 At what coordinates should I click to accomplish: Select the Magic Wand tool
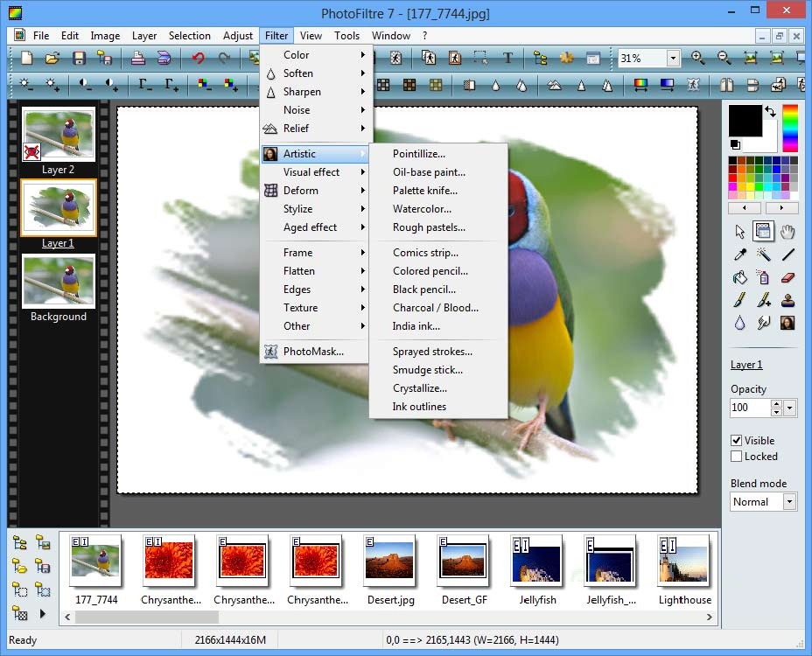(x=764, y=255)
